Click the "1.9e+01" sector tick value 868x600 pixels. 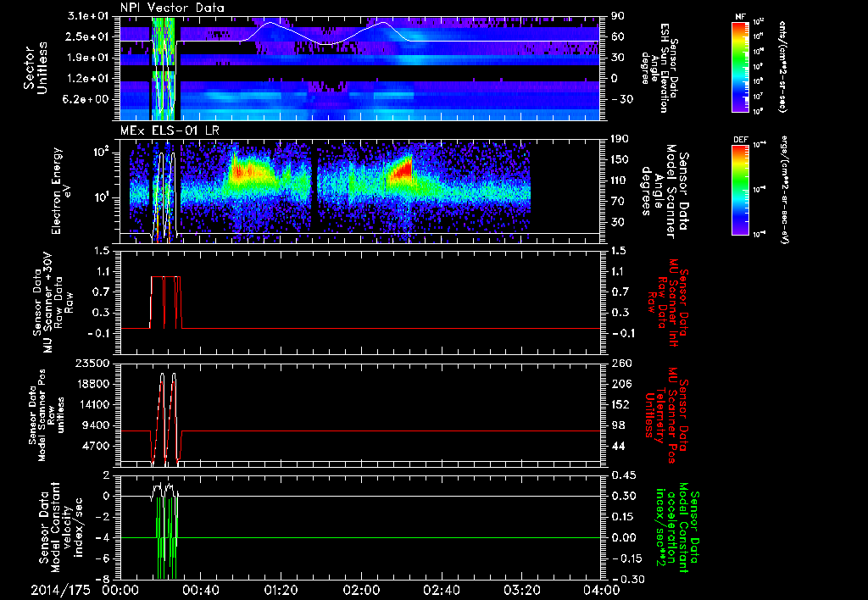pos(90,58)
